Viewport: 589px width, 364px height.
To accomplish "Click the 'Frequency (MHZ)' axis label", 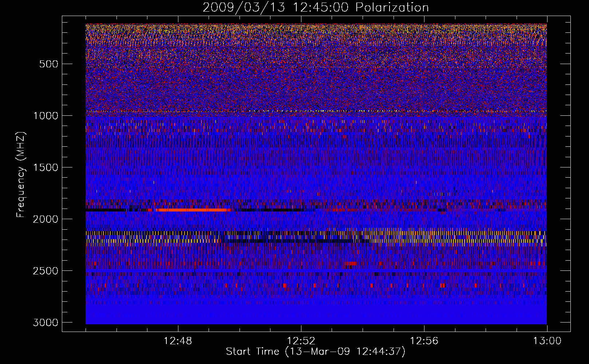I will coord(21,175).
